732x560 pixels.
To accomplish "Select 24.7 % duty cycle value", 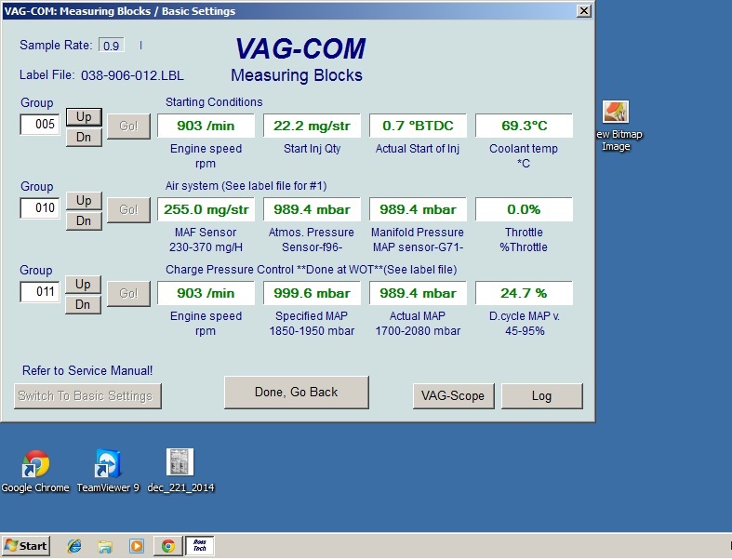I will click(x=524, y=293).
